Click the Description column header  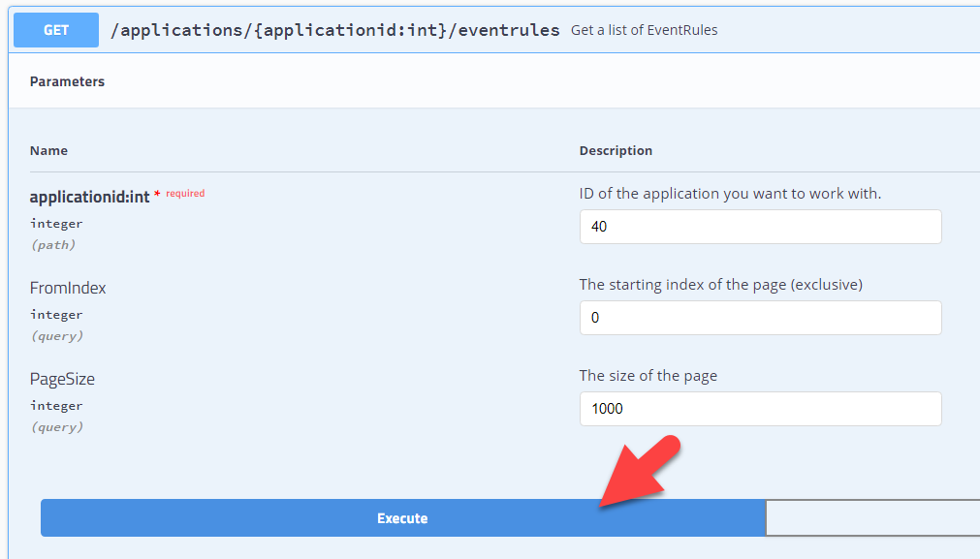click(616, 150)
